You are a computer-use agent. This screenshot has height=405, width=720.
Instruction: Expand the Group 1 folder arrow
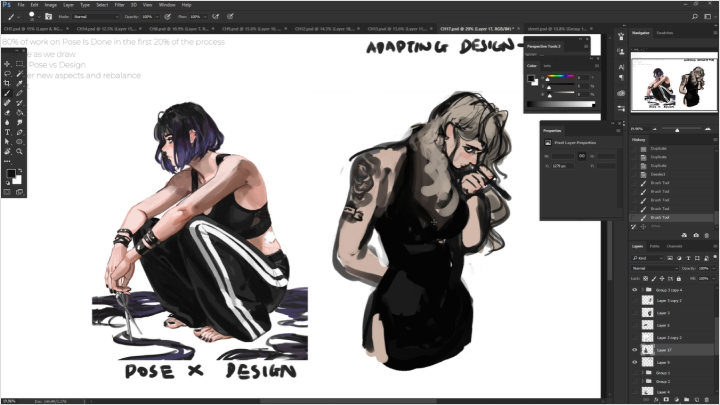pyautogui.click(x=642, y=373)
